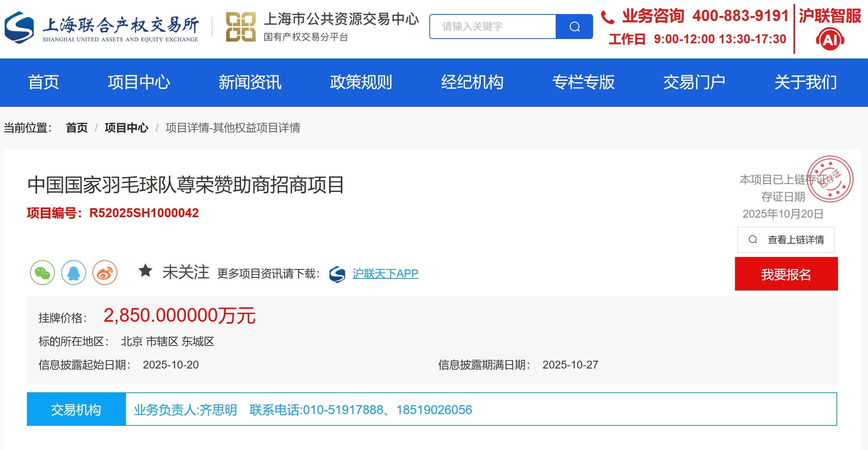
Task: Share project via WeChat icon
Action: pos(43,273)
